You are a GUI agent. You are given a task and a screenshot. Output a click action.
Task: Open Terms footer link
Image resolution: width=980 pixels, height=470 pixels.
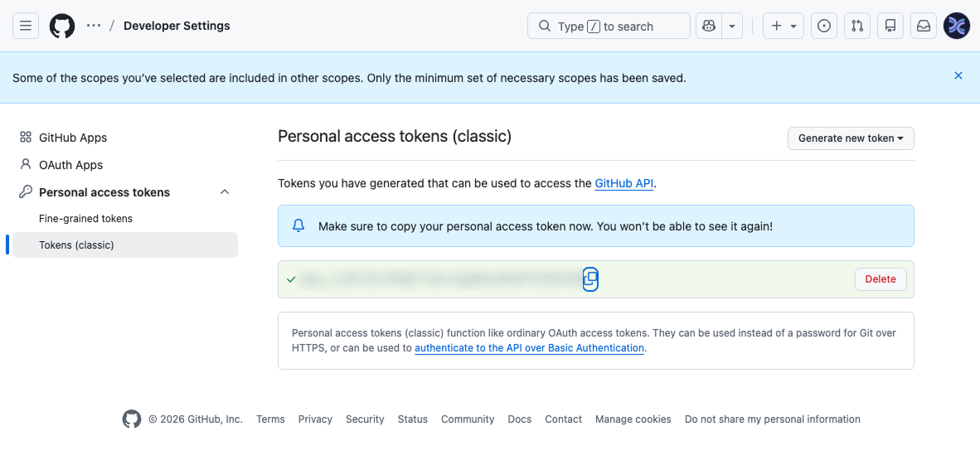(x=270, y=419)
